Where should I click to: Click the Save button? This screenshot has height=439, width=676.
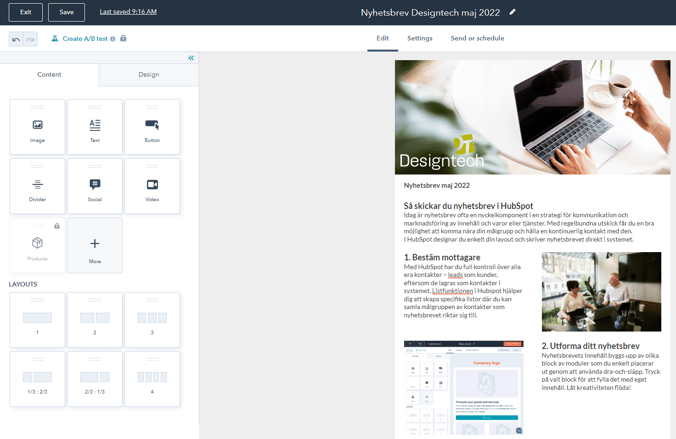[x=66, y=12]
